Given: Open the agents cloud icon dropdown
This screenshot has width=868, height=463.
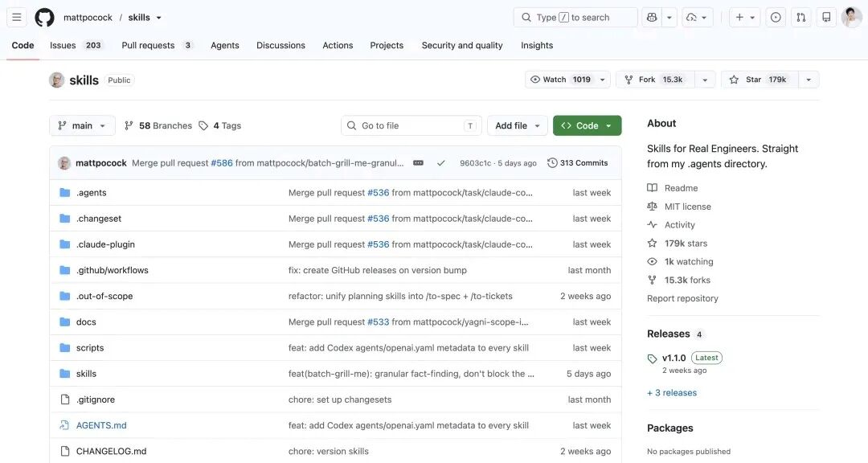Looking at the screenshot, I should (697, 17).
